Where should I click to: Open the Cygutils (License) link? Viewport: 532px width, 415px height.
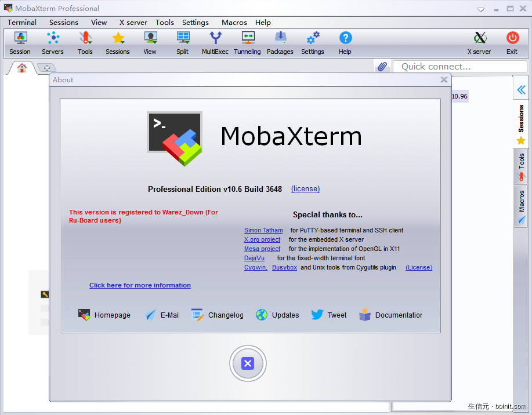[x=419, y=268]
